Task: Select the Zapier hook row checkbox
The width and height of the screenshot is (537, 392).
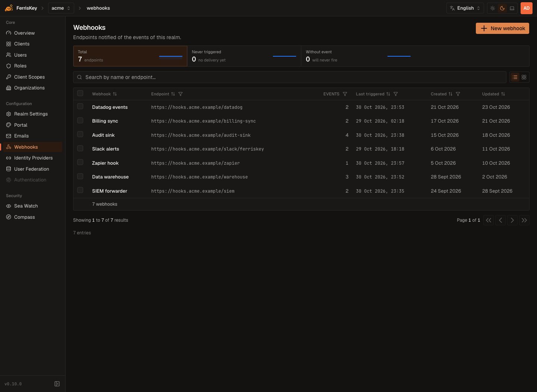Action: click(x=80, y=162)
